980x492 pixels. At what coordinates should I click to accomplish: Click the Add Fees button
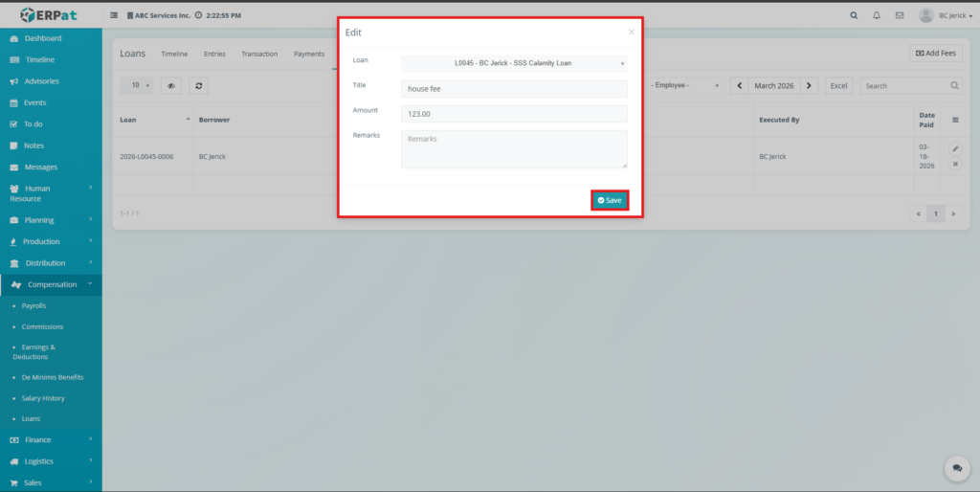point(935,54)
